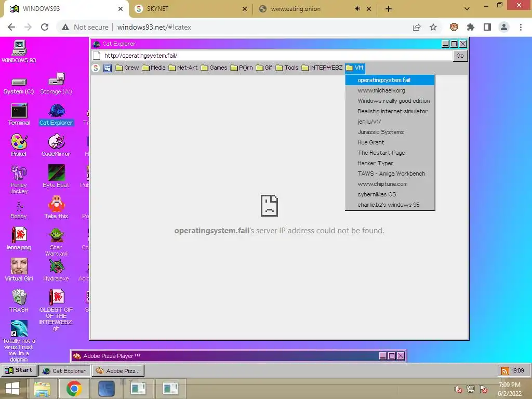Select operatingsystem.fail in VM menu
Image resolution: width=532 pixels, height=399 pixels.
tap(390, 80)
